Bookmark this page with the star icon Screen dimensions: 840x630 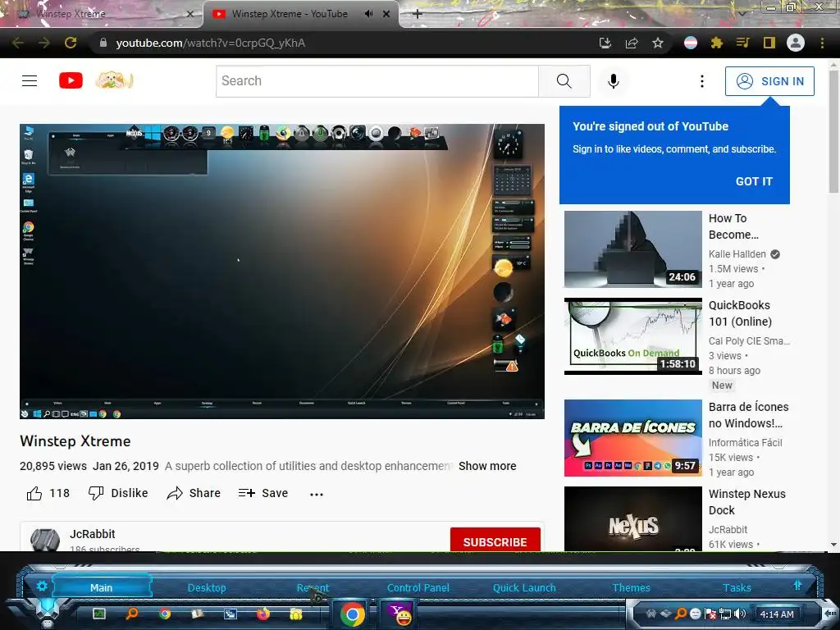coord(658,43)
